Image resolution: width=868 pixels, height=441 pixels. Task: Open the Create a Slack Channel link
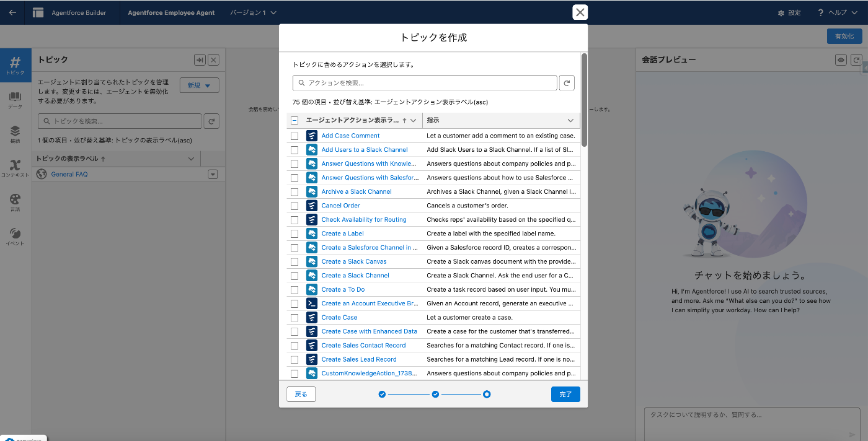click(355, 276)
